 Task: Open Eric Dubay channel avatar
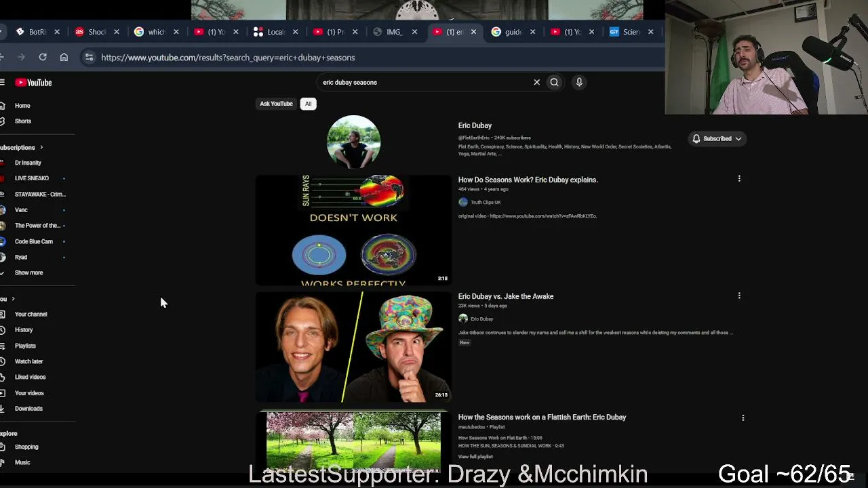(354, 142)
